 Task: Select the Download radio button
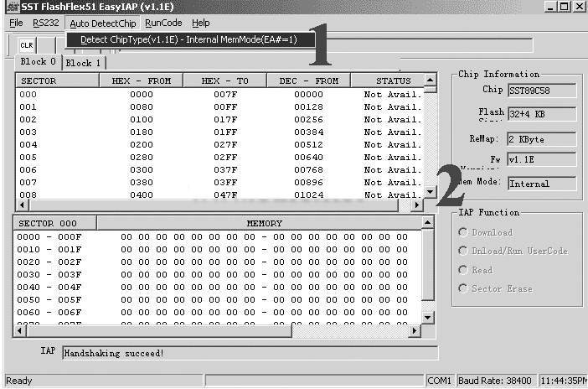click(x=463, y=232)
